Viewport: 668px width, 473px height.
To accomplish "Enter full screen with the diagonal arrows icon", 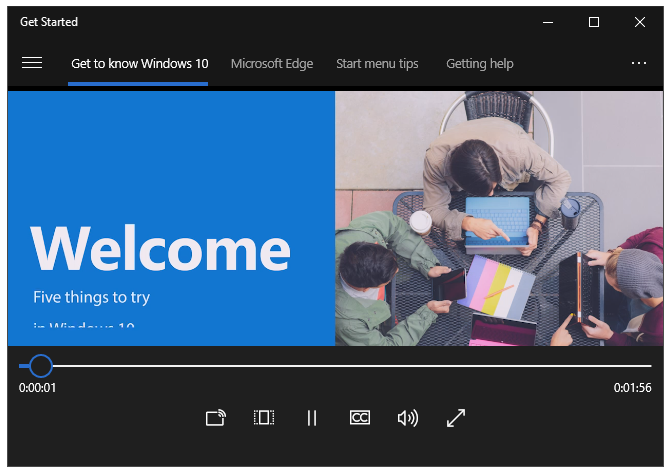I will pos(456,418).
